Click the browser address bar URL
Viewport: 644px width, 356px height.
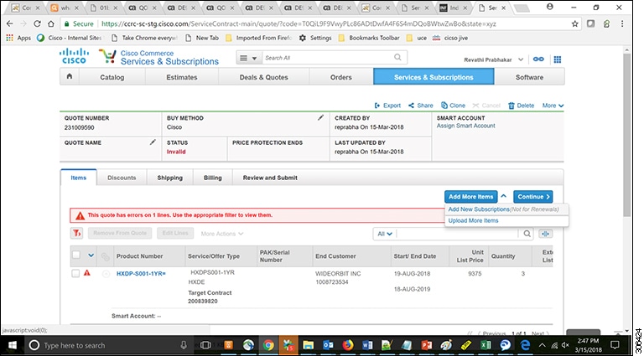point(299,23)
